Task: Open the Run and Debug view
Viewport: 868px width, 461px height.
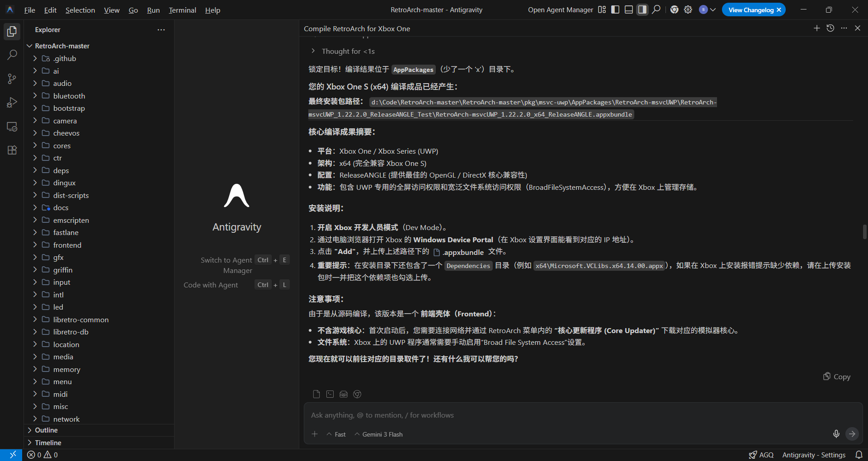Action: (x=12, y=103)
